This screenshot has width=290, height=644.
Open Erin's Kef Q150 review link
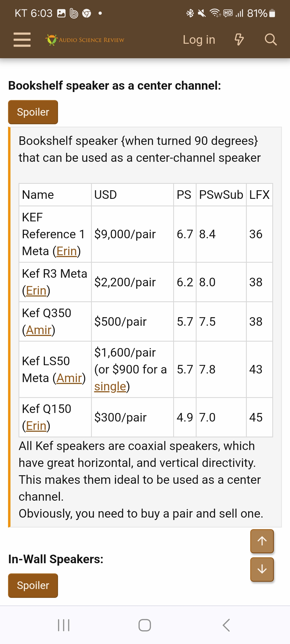36,426
